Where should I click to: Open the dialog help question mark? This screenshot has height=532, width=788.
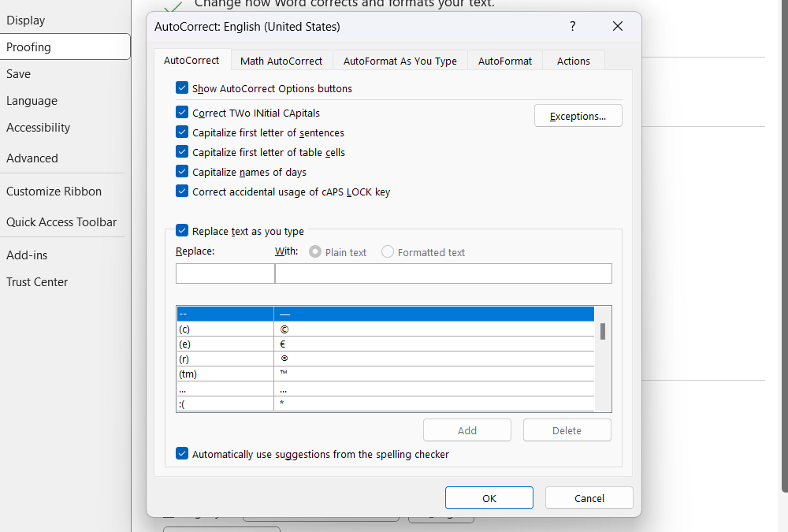click(x=572, y=26)
